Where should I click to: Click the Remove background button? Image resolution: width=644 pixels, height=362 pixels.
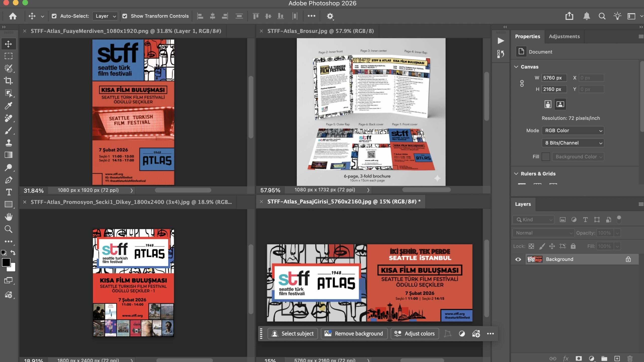tap(354, 334)
